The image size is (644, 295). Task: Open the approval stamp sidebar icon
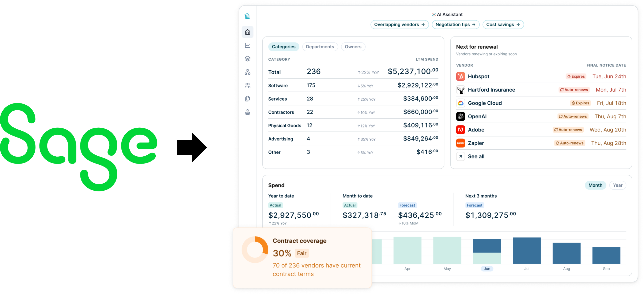point(247,112)
